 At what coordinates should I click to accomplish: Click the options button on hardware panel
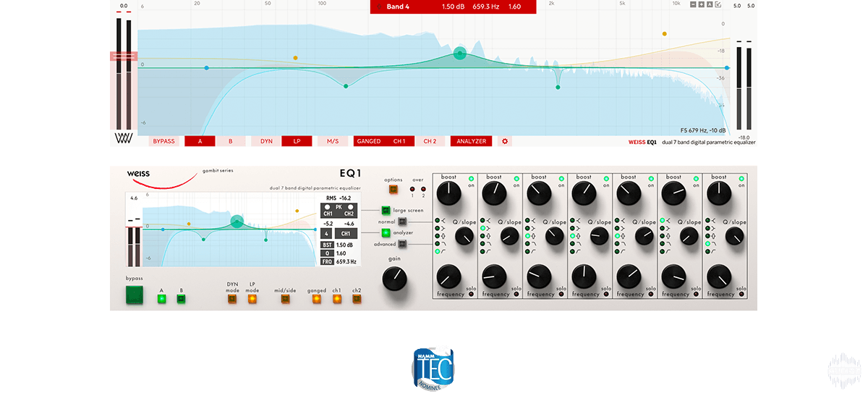click(x=393, y=190)
